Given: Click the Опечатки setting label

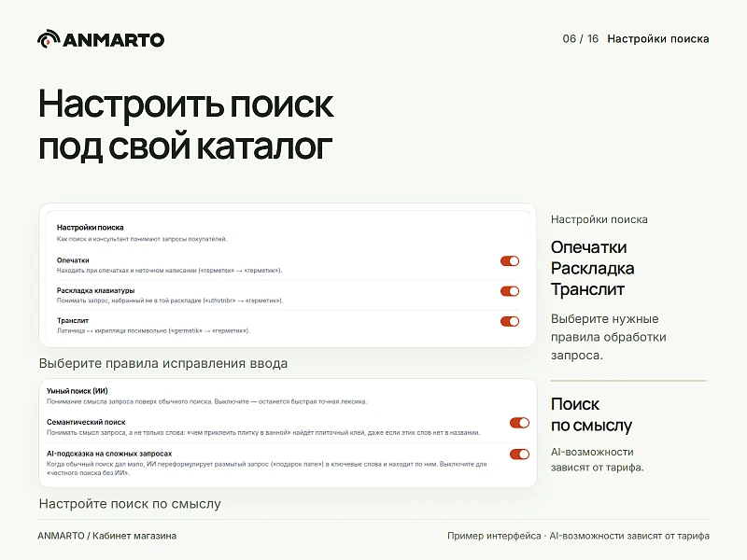Looking at the screenshot, I should (x=73, y=260).
